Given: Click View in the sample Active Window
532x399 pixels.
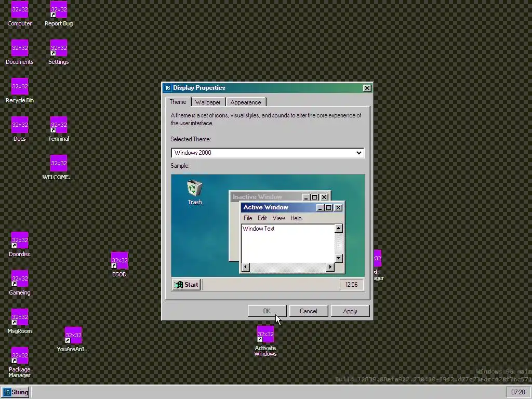Looking at the screenshot, I should click(278, 218).
